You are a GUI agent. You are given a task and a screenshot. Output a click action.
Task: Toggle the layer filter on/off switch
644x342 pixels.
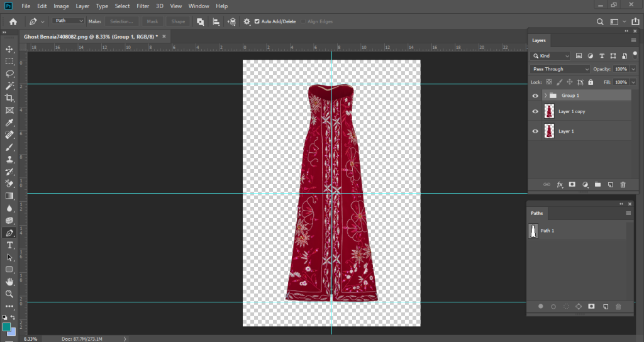point(635,55)
